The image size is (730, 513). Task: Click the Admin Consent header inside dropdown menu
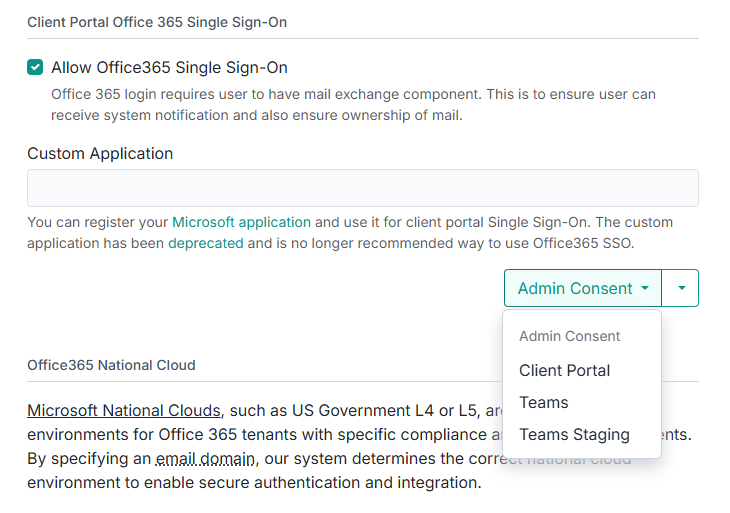point(569,336)
